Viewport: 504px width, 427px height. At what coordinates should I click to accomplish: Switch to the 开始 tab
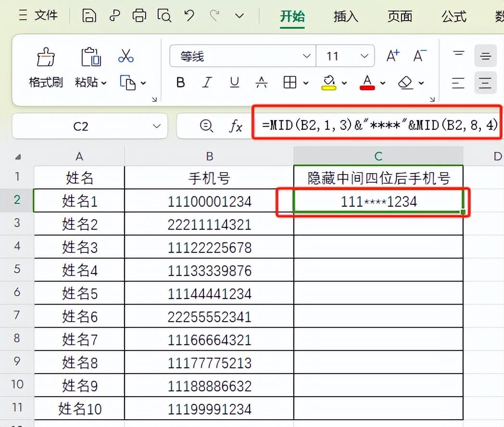(292, 16)
